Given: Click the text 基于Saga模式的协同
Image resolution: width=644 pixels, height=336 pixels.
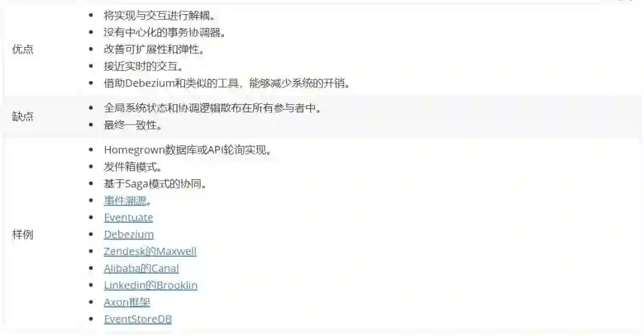Looking at the screenshot, I should point(155,184).
